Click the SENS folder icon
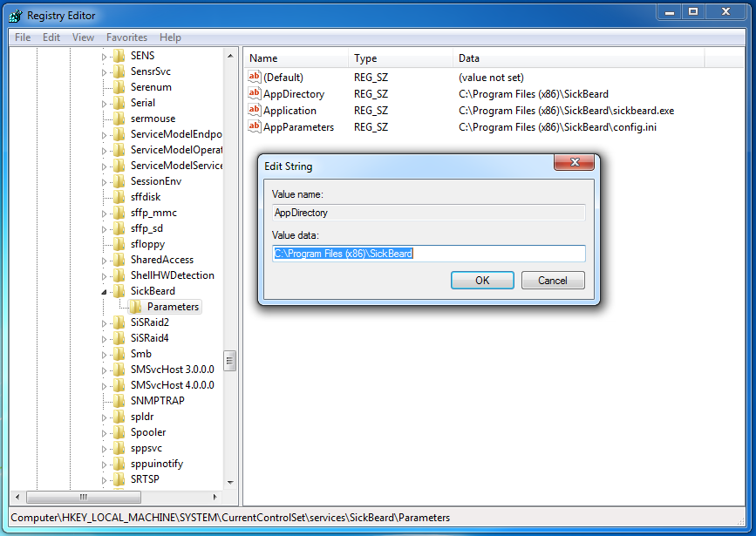Image resolution: width=756 pixels, height=536 pixels. coord(119,56)
